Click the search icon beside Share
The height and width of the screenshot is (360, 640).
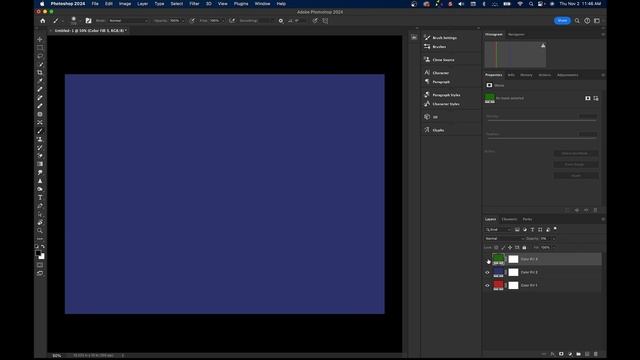pos(577,20)
